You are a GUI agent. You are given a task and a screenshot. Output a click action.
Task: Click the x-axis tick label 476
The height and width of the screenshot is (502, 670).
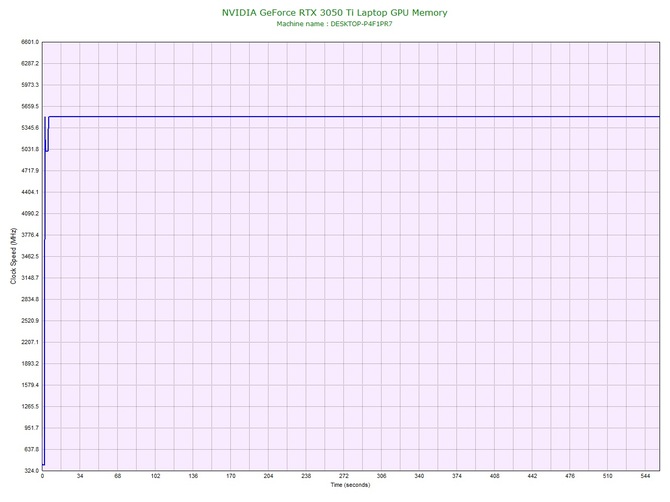click(570, 476)
